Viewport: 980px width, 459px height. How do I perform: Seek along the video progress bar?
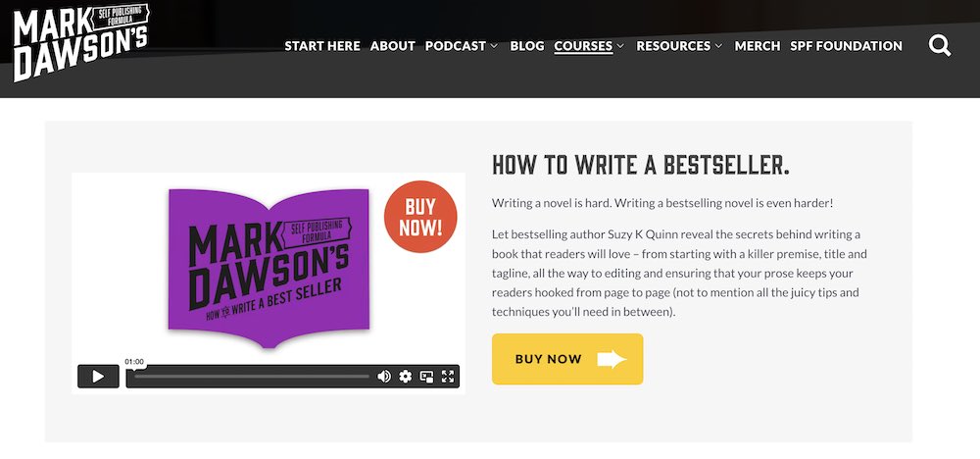[x=251, y=377]
